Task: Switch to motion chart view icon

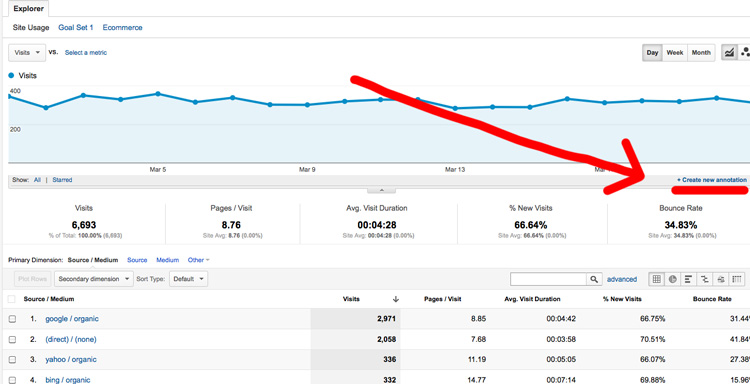Action: click(x=745, y=53)
